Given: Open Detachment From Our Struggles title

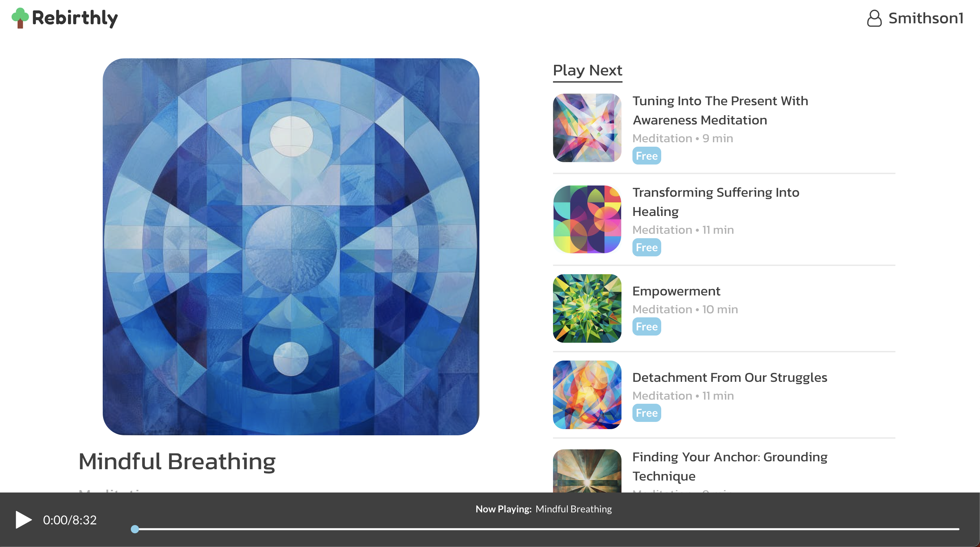Looking at the screenshot, I should [x=730, y=378].
